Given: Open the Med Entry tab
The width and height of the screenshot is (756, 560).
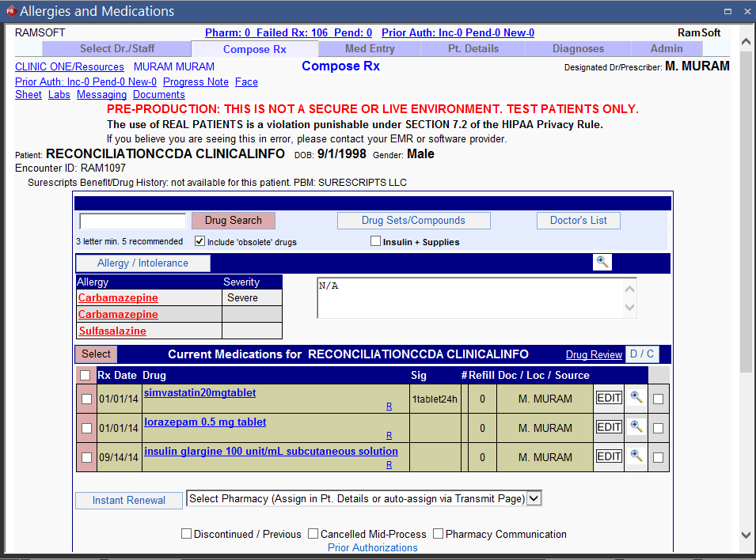Looking at the screenshot, I should click(368, 48).
